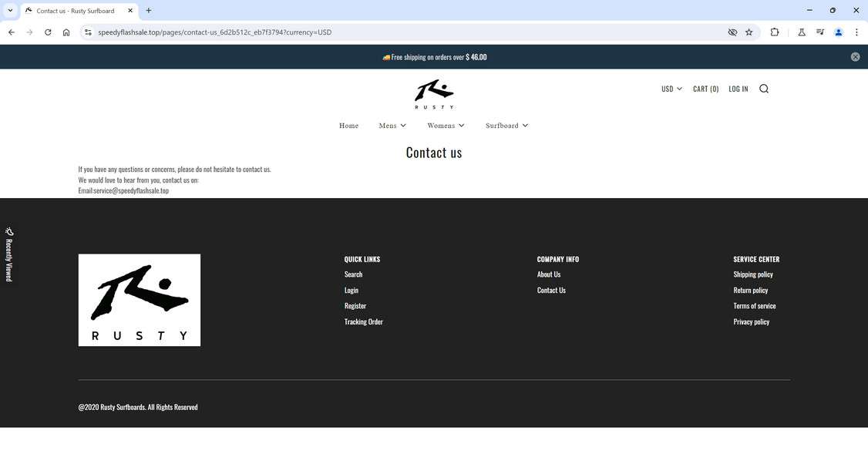
Task: Expand the Womens menu
Action: (x=446, y=126)
